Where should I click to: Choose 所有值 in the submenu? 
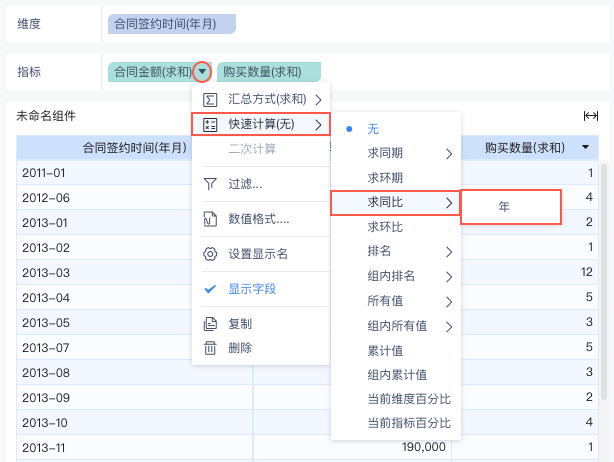pos(395,301)
